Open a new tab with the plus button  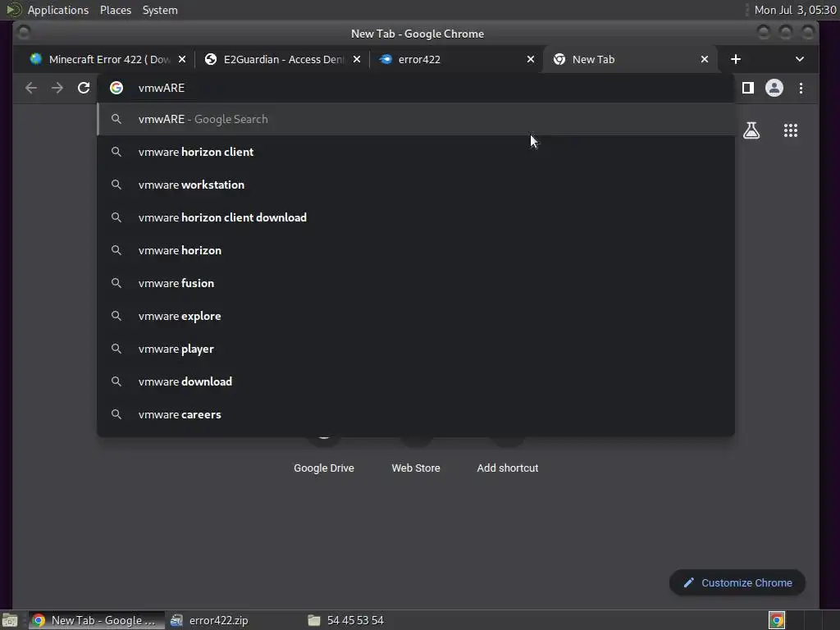(736, 59)
